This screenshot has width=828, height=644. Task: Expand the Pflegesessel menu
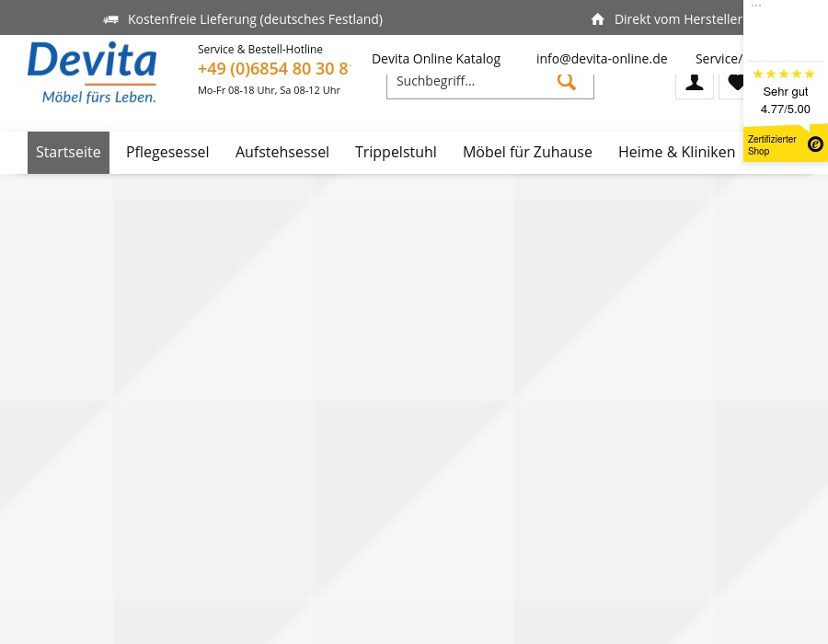167,152
